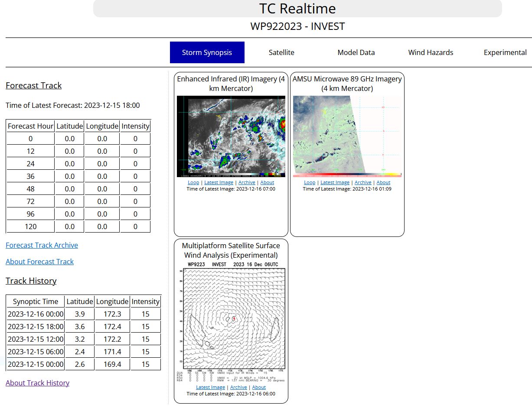Click the Enhanced Infrared imagery thumbnail

point(231,136)
